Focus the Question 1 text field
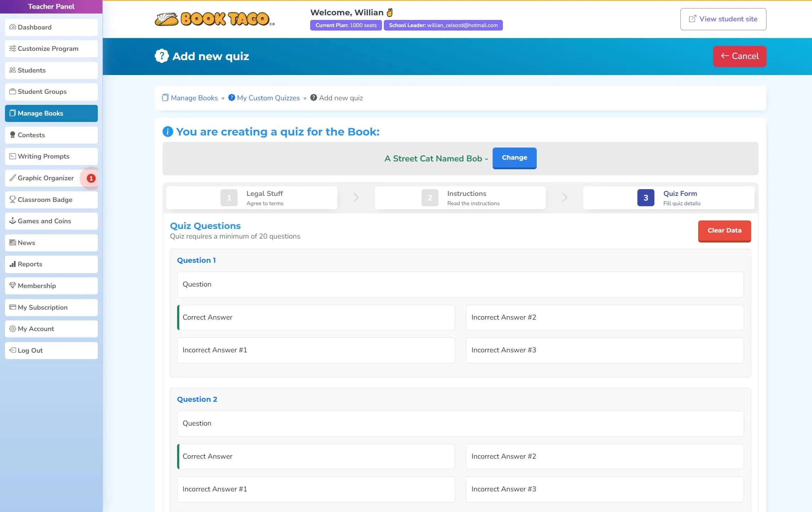Image resolution: width=812 pixels, height=512 pixels. click(460, 284)
